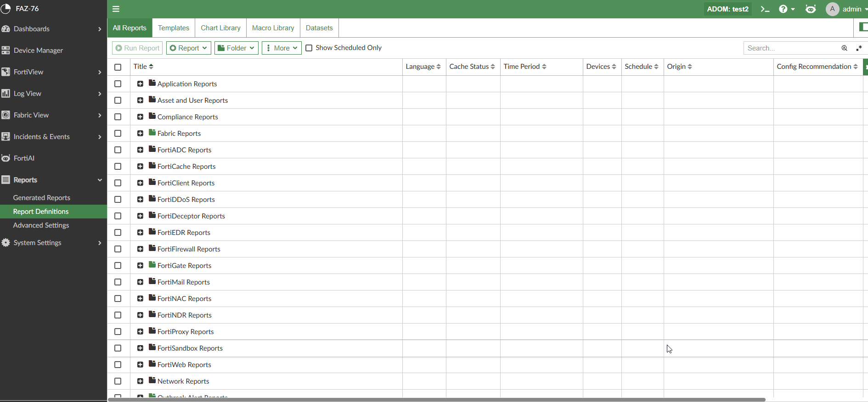
Task: Open the CLI console icon
Action: click(x=765, y=9)
